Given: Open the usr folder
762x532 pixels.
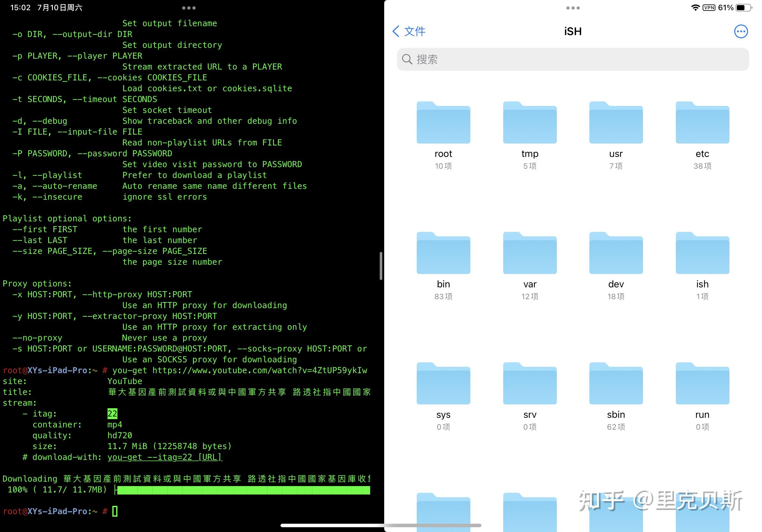Looking at the screenshot, I should click(x=616, y=123).
